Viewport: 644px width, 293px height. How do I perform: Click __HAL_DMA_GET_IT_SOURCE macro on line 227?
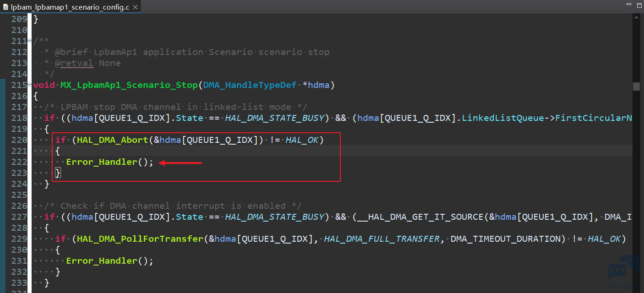(x=420, y=217)
